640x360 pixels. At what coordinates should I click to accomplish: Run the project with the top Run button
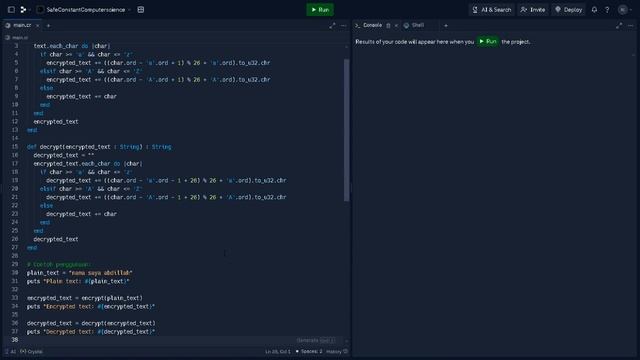pyautogui.click(x=320, y=9)
